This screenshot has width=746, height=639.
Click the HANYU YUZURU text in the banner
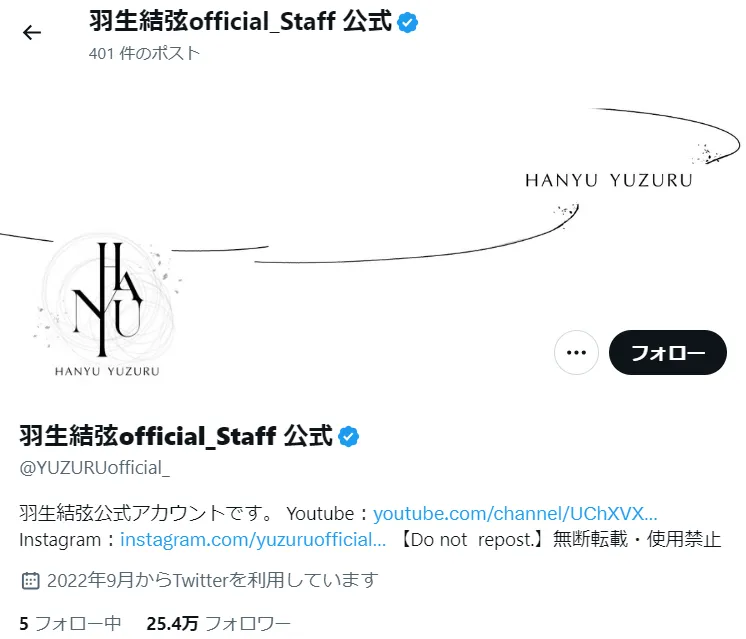pyautogui.click(x=609, y=180)
